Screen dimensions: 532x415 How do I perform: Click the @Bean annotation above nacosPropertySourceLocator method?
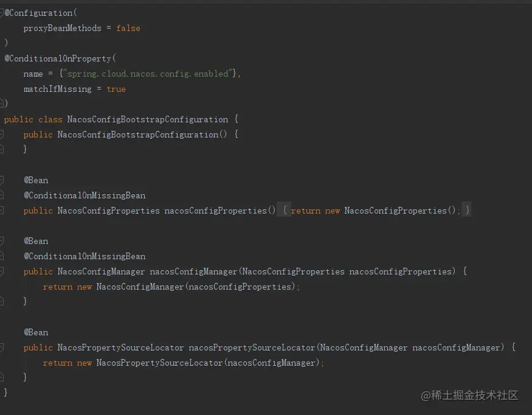(x=36, y=332)
